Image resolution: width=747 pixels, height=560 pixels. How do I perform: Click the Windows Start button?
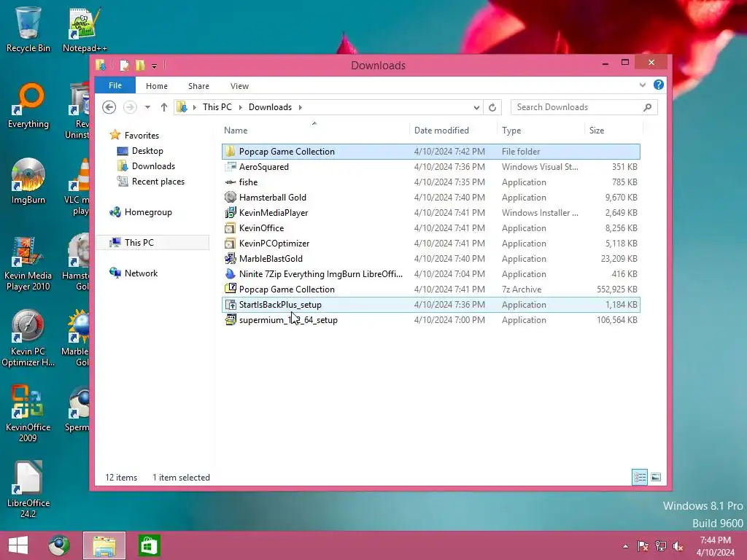18,545
